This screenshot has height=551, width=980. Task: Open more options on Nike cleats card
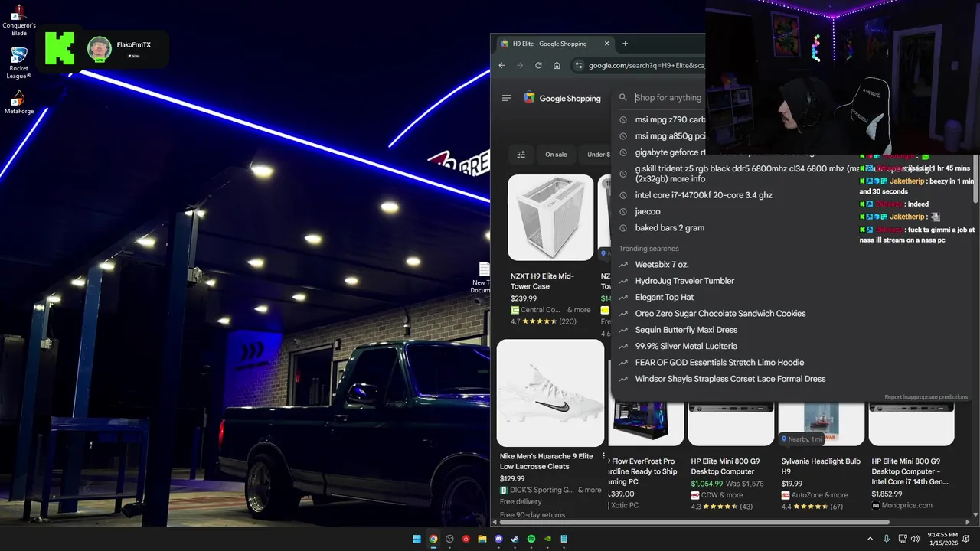tap(603, 456)
